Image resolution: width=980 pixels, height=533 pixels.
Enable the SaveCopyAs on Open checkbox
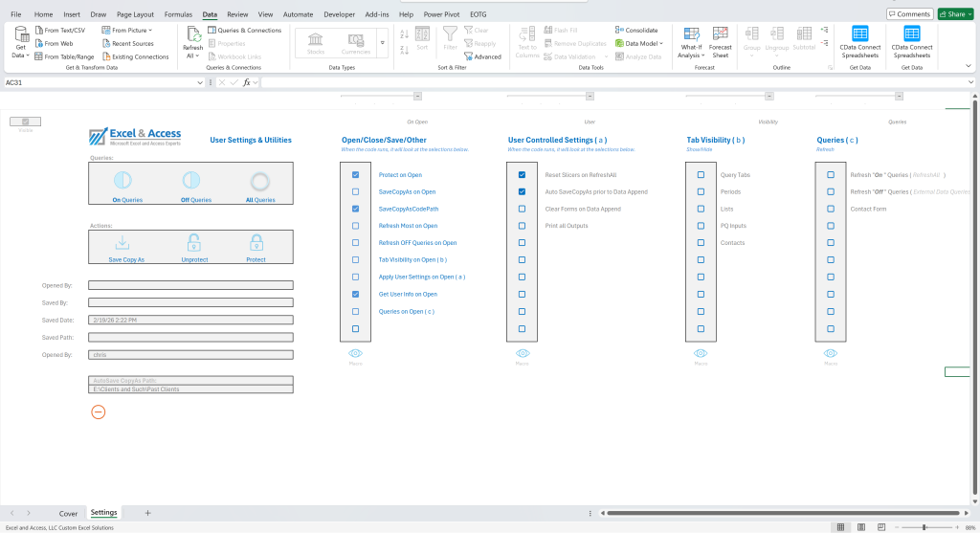coord(356,191)
